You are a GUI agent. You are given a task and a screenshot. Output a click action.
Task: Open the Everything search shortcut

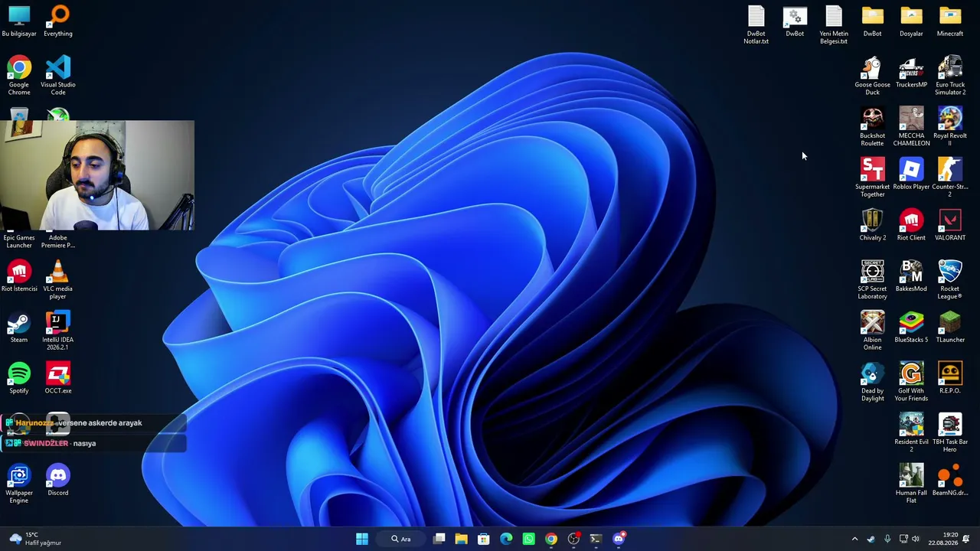pyautogui.click(x=58, y=21)
